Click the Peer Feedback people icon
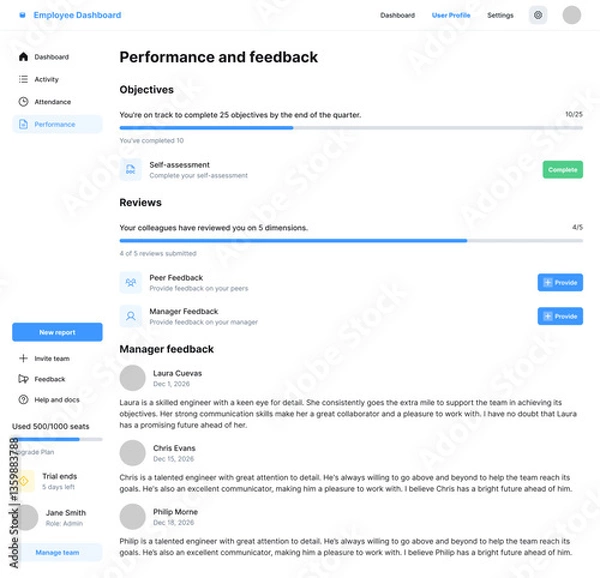 click(x=130, y=283)
